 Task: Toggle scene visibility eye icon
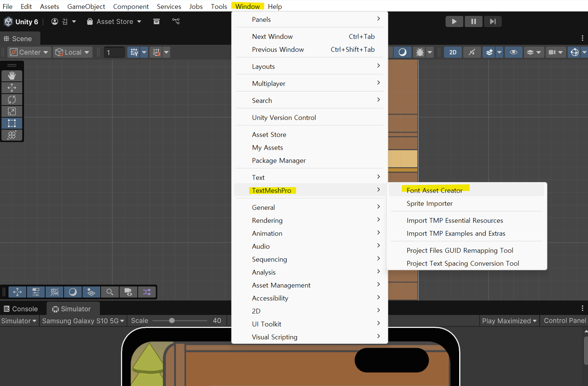(514, 52)
